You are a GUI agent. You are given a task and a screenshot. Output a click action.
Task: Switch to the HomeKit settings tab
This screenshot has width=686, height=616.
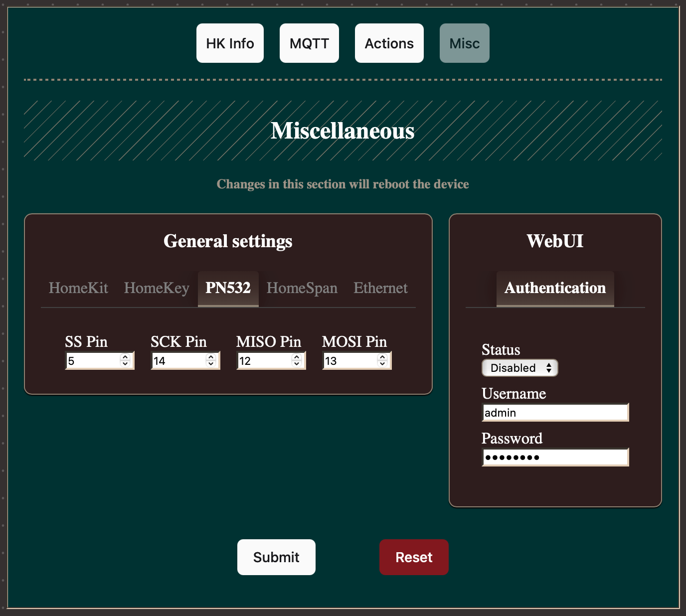pyautogui.click(x=78, y=288)
